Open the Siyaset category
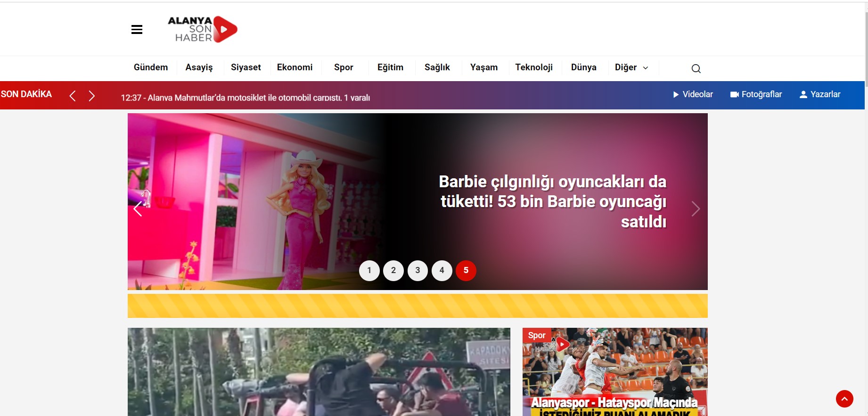Screen dimensions: 868x416 click(246, 67)
